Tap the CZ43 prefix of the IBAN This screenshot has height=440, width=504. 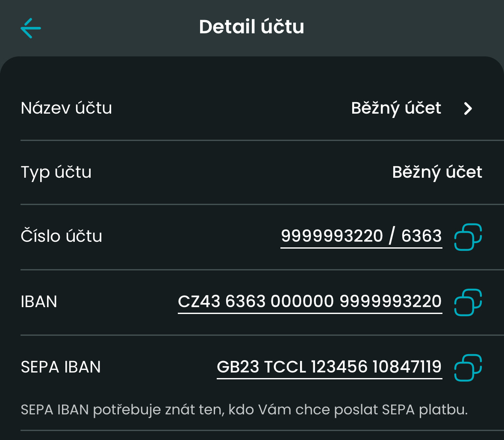[x=199, y=302]
